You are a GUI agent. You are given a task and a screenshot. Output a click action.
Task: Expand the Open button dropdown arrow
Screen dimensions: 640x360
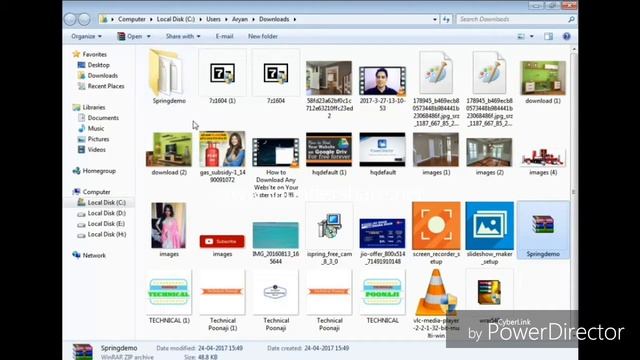(x=149, y=36)
